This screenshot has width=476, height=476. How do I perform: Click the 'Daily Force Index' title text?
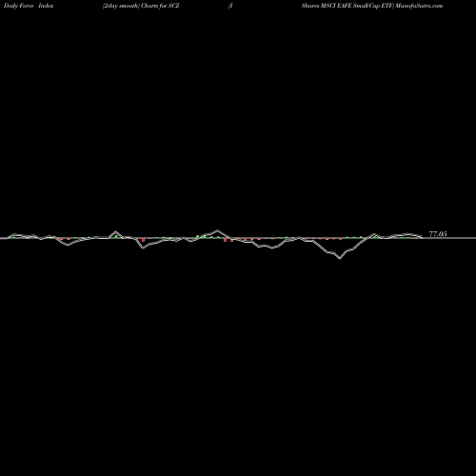pyautogui.click(x=29, y=6)
